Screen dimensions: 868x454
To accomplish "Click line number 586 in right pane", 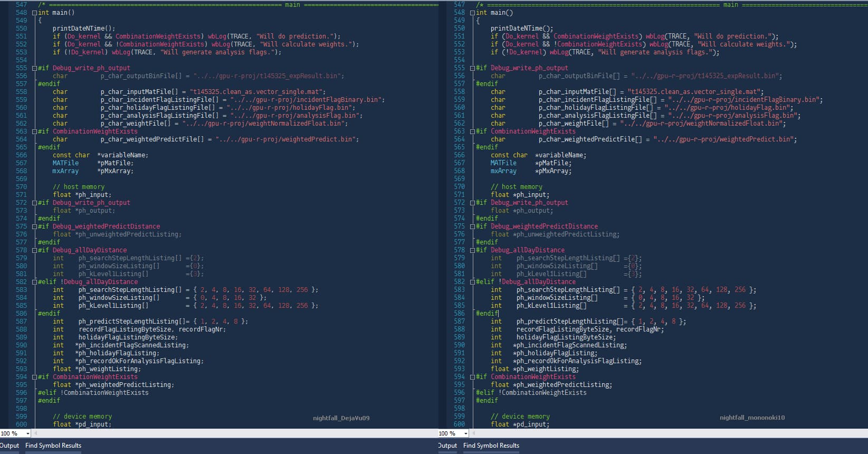I will click(x=459, y=314).
